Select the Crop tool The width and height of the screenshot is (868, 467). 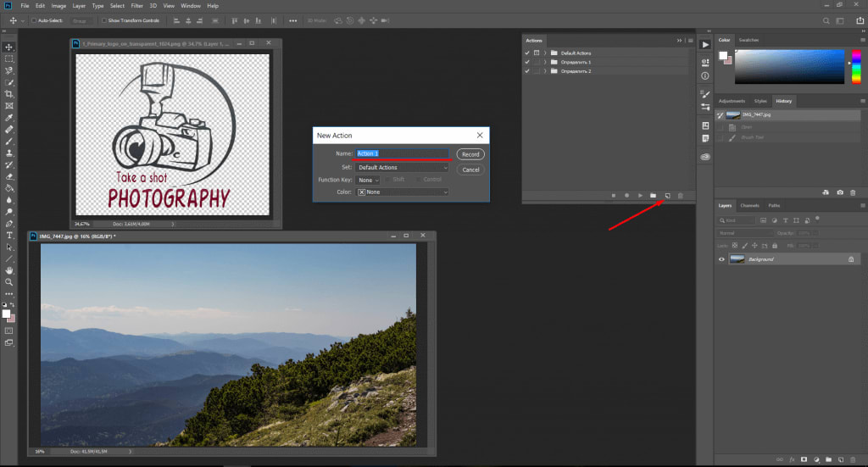(8, 94)
